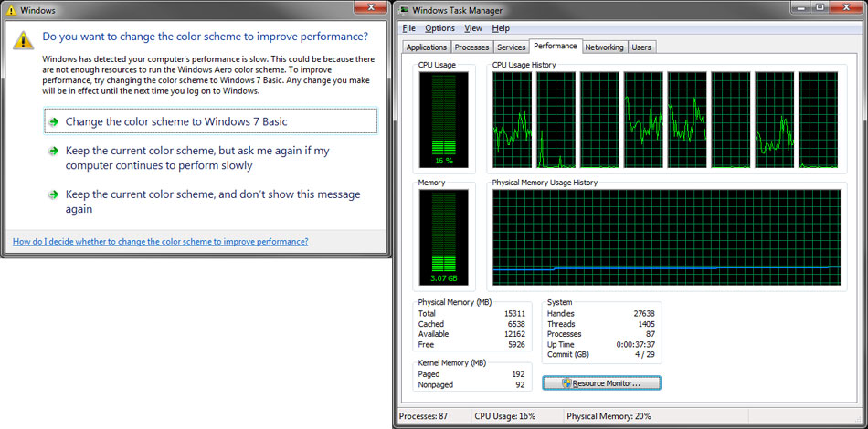Close the Windows color scheme dialog
The height and width of the screenshot is (429, 868).
coord(373,7)
